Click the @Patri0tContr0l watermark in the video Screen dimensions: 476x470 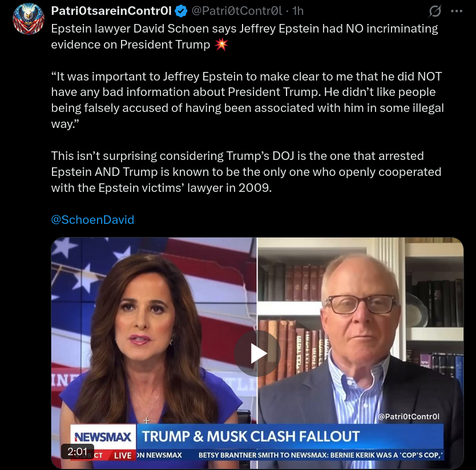click(409, 416)
